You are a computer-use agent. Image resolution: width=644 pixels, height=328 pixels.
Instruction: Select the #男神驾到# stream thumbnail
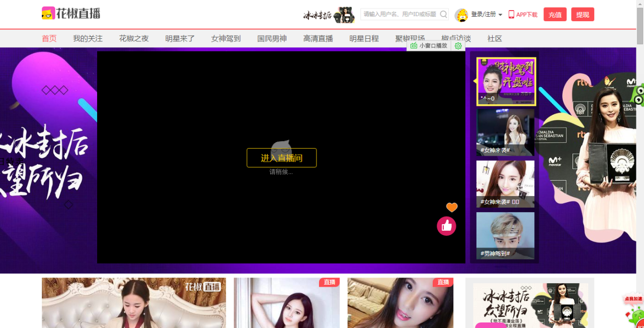(505, 235)
